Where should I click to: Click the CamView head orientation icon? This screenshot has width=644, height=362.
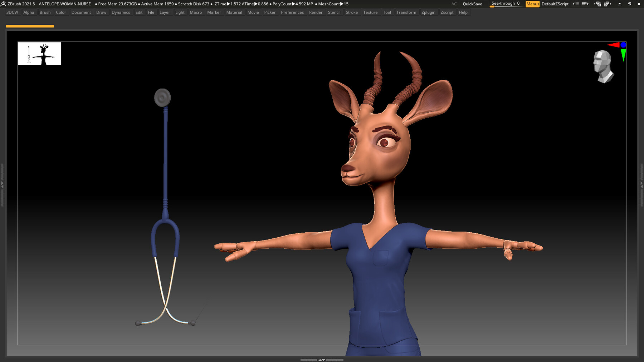[603, 66]
